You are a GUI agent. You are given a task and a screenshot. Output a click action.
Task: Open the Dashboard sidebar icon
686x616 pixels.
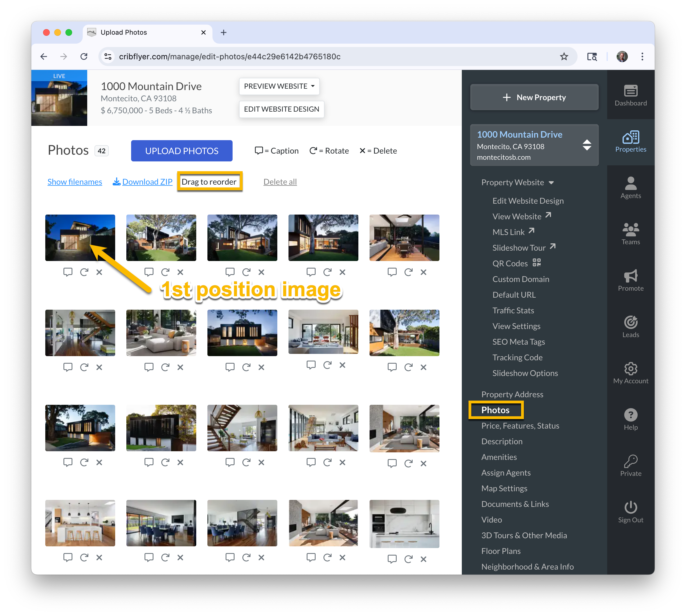tap(630, 95)
